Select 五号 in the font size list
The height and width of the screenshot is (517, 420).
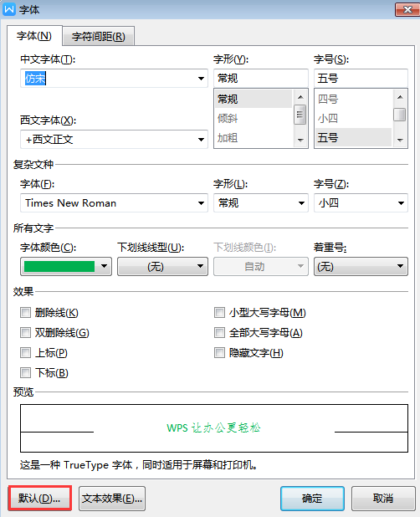coord(353,137)
